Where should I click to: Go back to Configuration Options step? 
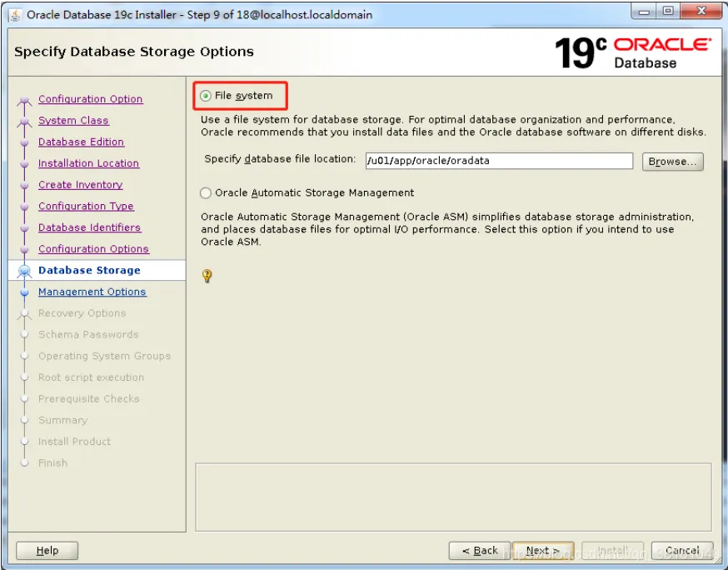(94, 248)
